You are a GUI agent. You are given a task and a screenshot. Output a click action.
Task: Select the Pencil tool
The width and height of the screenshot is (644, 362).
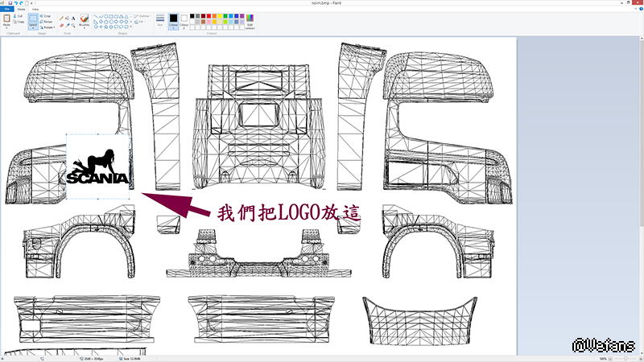(x=61, y=17)
